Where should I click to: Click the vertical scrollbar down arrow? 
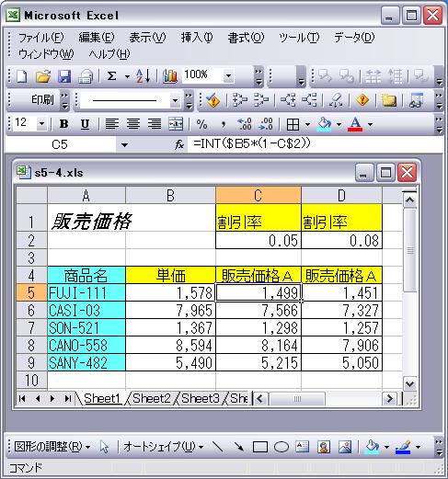pos(410,383)
